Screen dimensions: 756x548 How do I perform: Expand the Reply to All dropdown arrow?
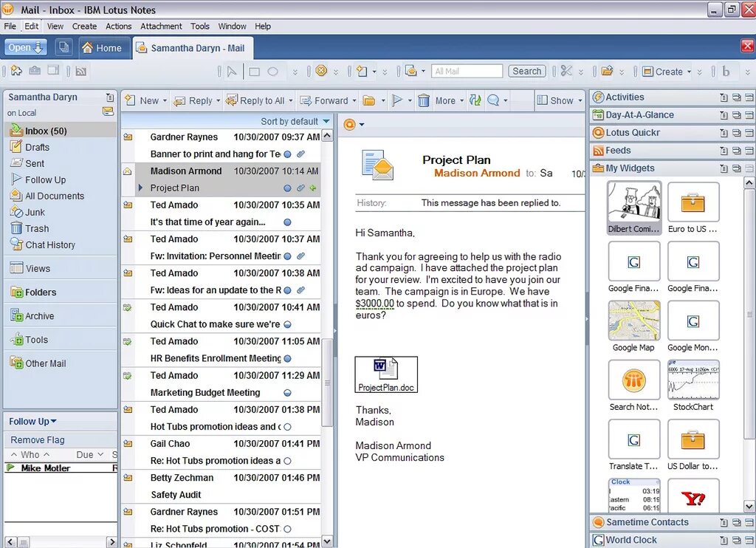pos(291,101)
